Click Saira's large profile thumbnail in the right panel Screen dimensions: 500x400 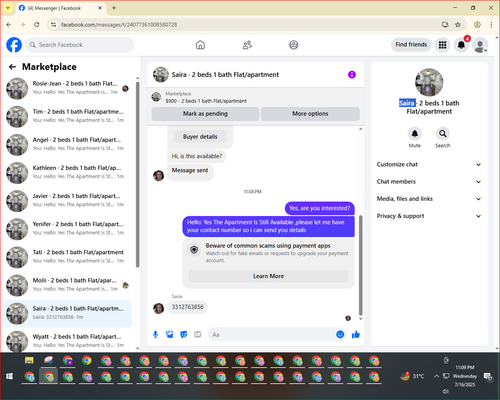click(x=429, y=82)
